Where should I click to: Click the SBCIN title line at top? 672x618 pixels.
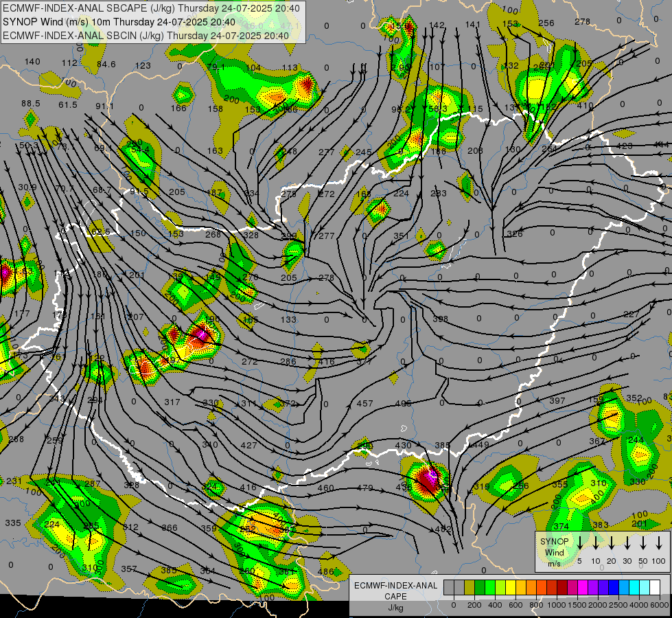click(x=146, y=36)
